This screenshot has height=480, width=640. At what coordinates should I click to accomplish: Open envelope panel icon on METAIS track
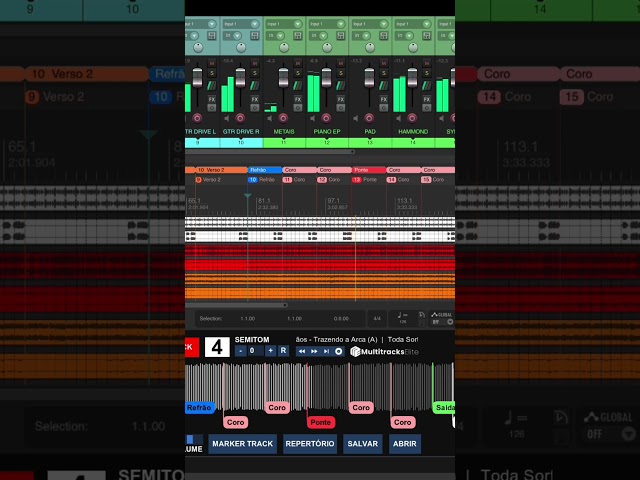pyautogui.click(x=298, y=85)
